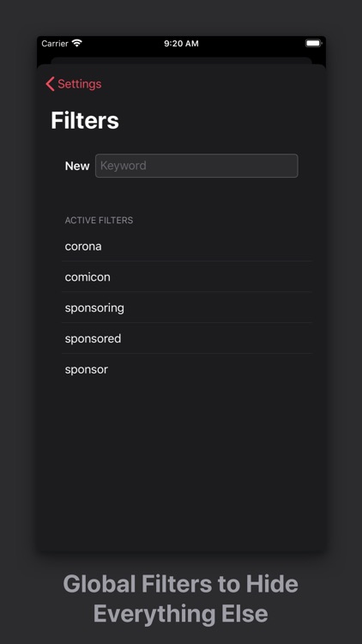Click the 9:20 AM clock
The image size is (362, 644).
point(181,44)
